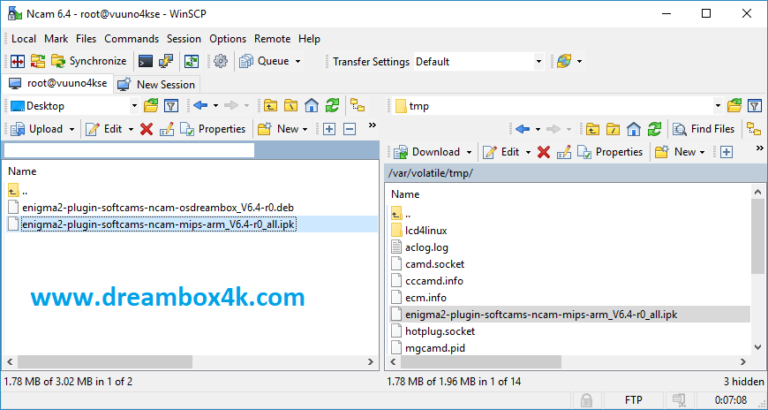
Task: Expand the remote New dropdown arrow
Action: 702,152
